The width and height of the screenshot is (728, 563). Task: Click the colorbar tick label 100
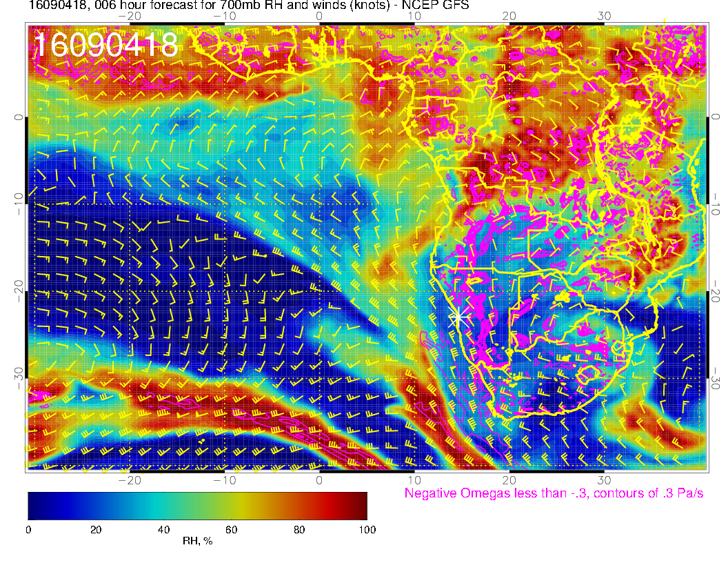click(x=367, y=529)
